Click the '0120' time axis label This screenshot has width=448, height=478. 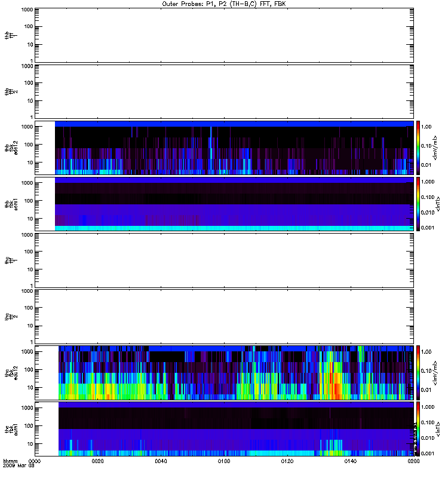(x=287, y=461)
